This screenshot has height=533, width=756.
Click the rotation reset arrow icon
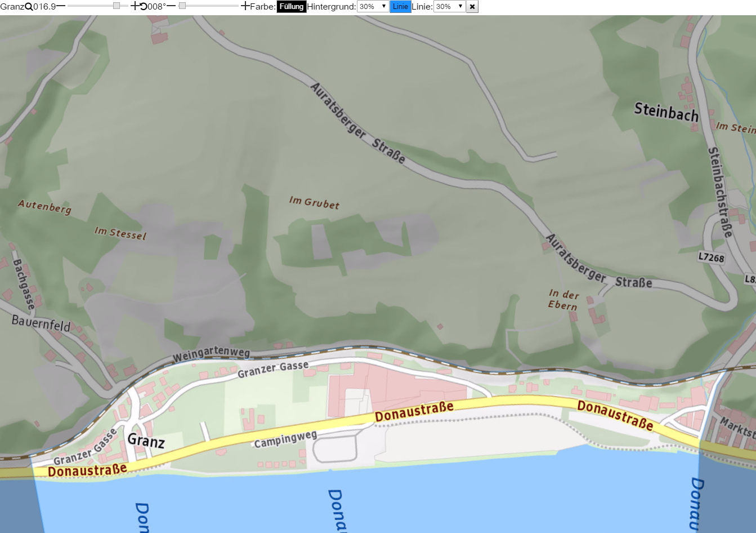(x=144, y=6)
